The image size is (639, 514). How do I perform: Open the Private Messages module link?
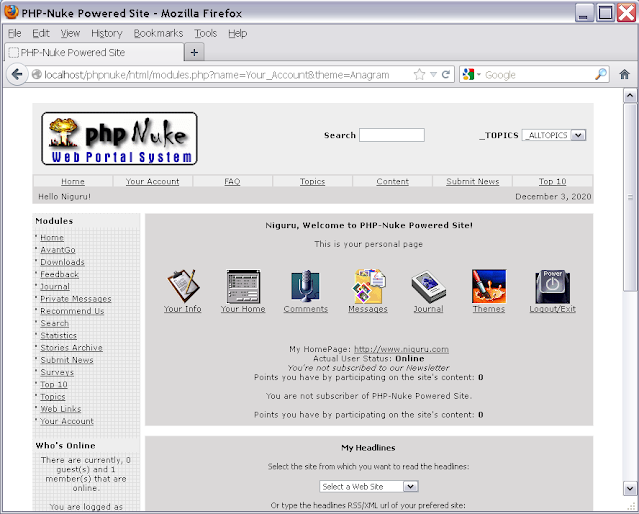tap(76, 299)
